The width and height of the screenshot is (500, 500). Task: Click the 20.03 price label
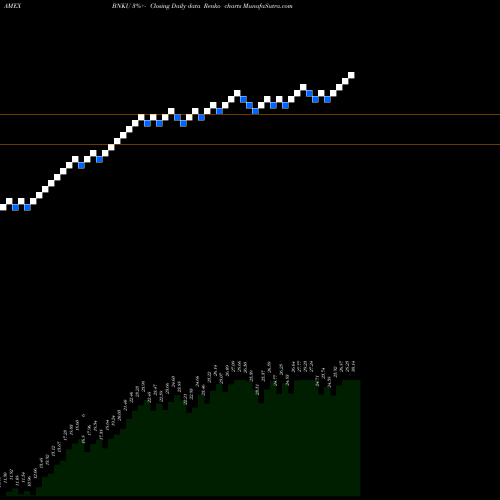(119, 415)
